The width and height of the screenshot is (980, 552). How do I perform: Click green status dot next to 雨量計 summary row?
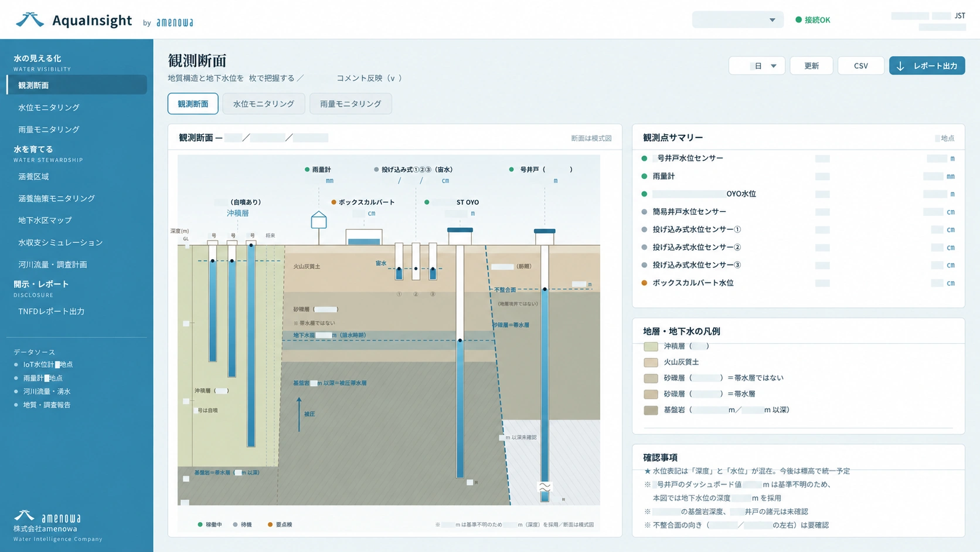tap(644, 176)
